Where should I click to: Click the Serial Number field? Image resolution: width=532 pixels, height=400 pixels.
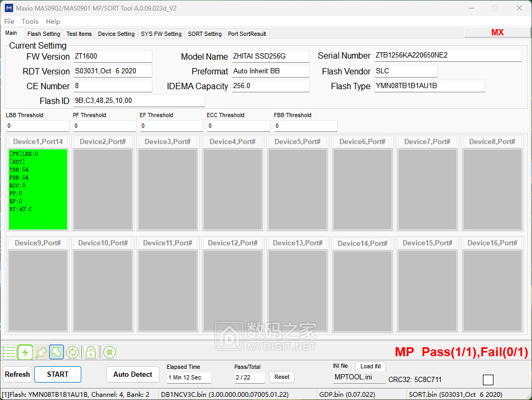point(448,55)
